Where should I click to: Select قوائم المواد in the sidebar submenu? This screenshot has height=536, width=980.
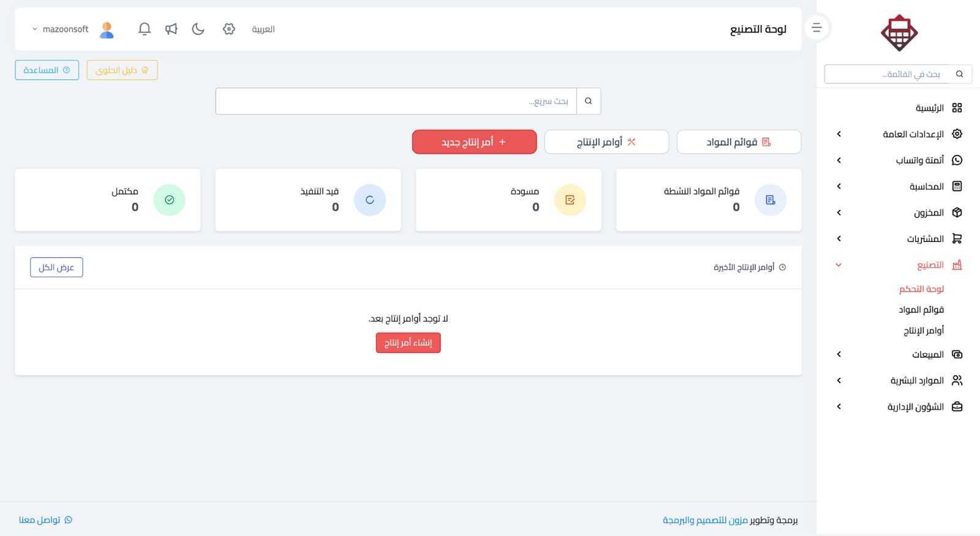pyautogui.click(x=921, y=310)
